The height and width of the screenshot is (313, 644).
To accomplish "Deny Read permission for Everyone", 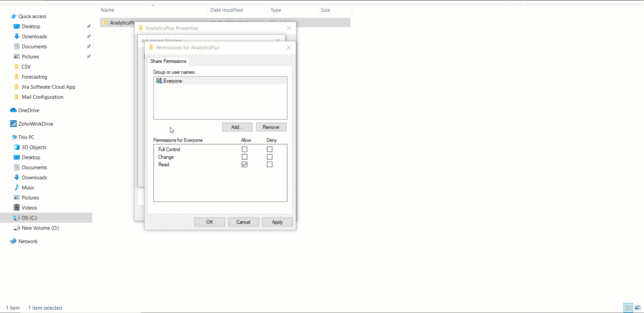I will [270, 164].
